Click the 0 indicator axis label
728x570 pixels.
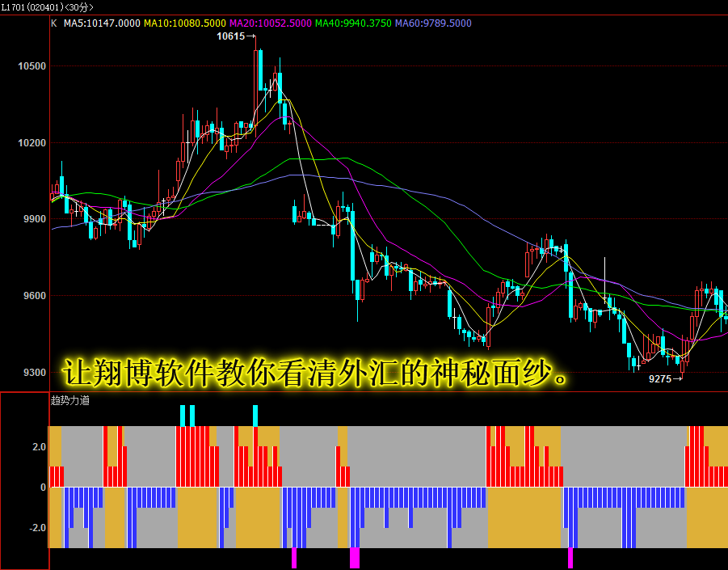tap(43, 488)
